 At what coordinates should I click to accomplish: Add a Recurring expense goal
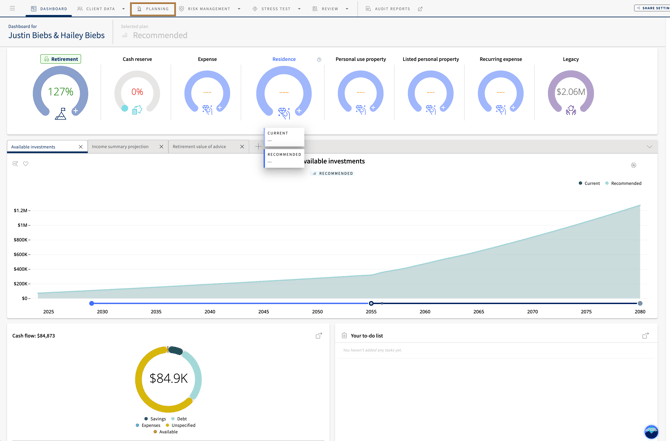pos(513,108)
